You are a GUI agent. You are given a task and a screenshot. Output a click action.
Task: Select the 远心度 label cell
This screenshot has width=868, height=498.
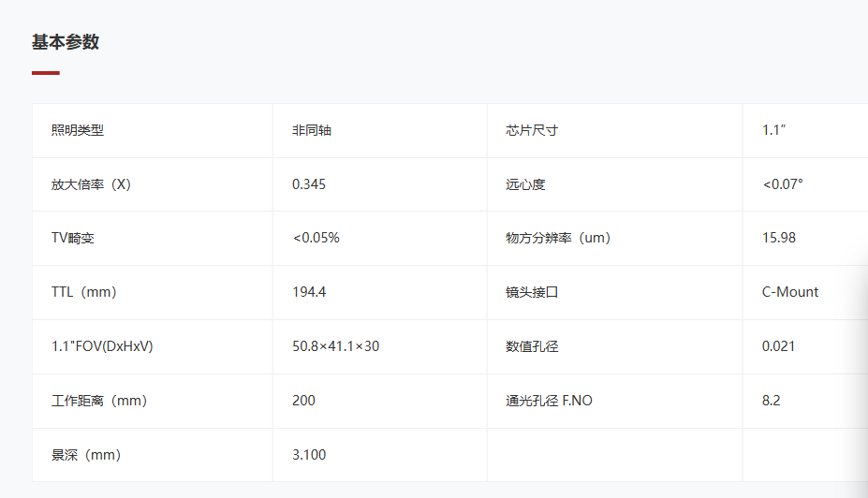pos(614,184)
